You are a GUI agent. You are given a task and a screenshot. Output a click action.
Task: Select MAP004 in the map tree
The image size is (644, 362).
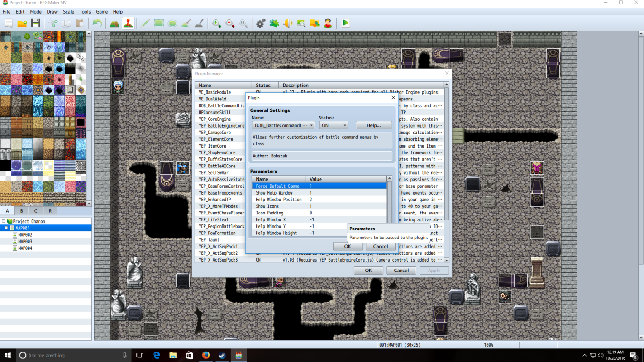[25, 248]
